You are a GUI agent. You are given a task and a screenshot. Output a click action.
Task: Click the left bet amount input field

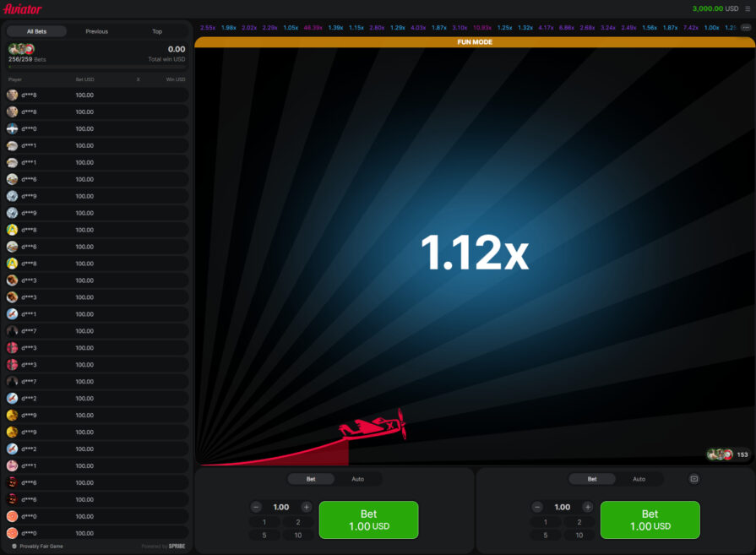tap(281, 507)
